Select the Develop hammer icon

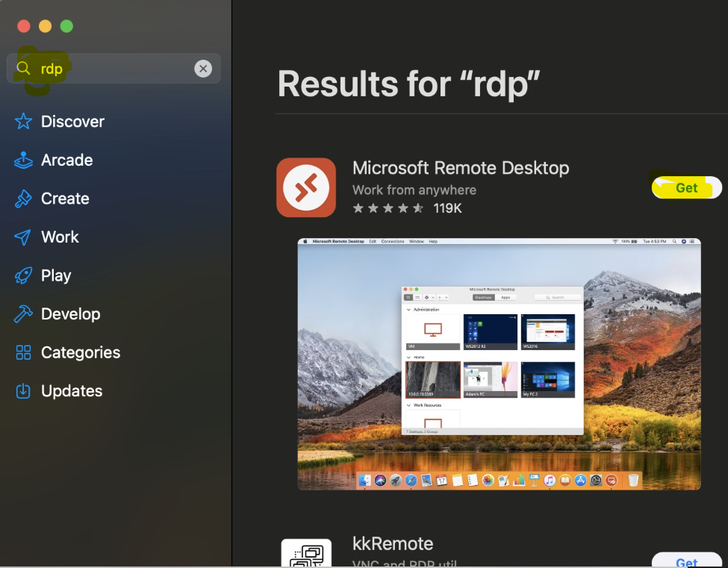click(x=24, y=314)
